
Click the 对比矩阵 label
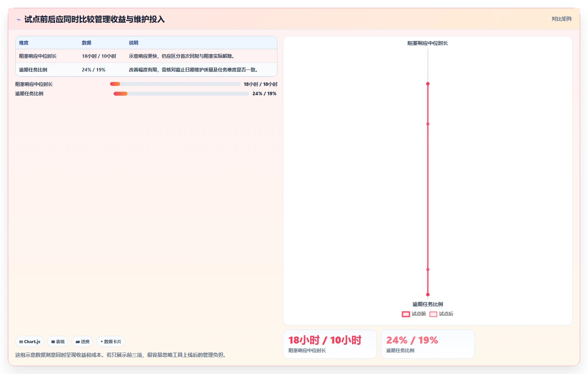coord(561,19)
